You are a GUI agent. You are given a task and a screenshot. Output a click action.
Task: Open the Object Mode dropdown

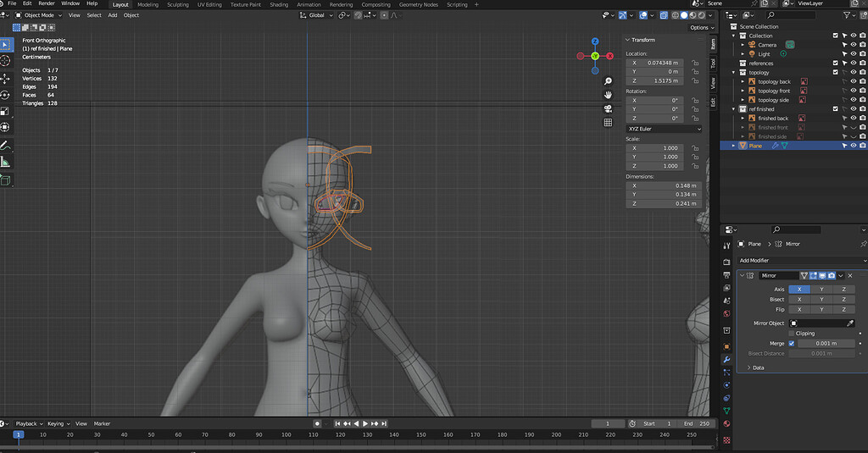point(38,15)
